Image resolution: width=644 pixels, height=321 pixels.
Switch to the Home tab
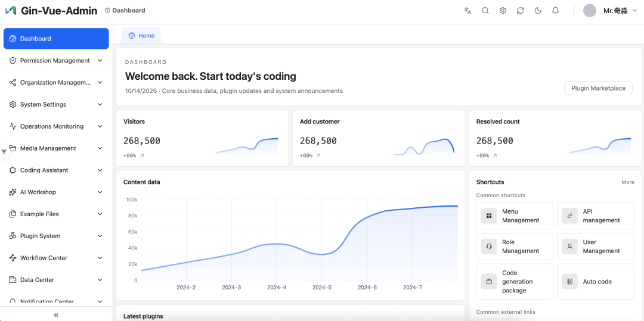click(141, 36)
